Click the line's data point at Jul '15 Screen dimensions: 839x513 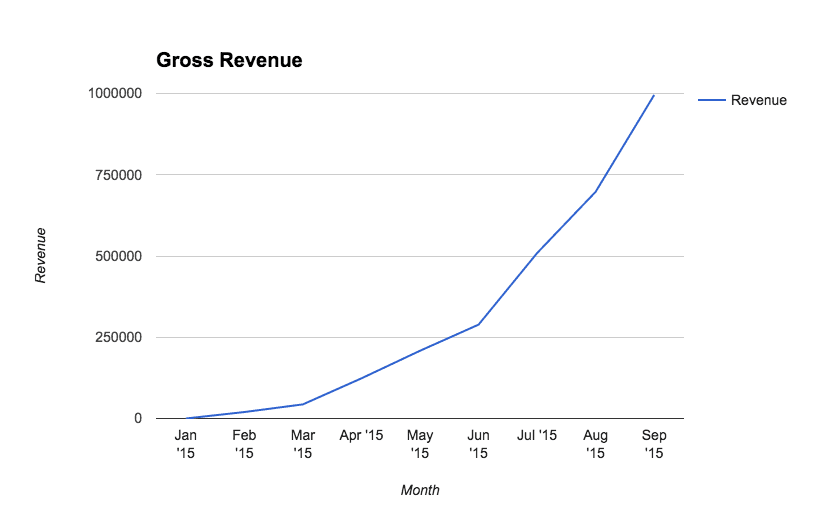(537, 253)
